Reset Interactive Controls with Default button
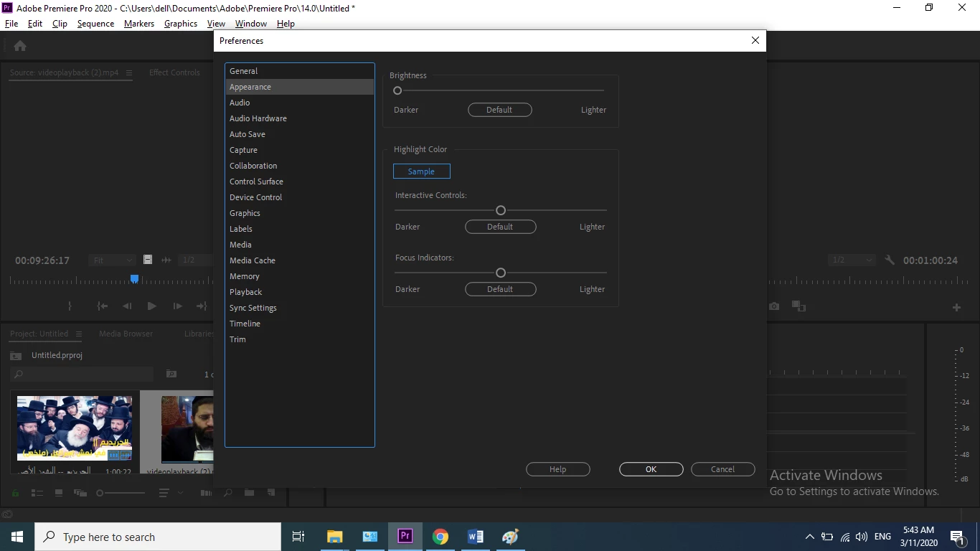This screenshot has width=980, height=551. click(501, 227)
